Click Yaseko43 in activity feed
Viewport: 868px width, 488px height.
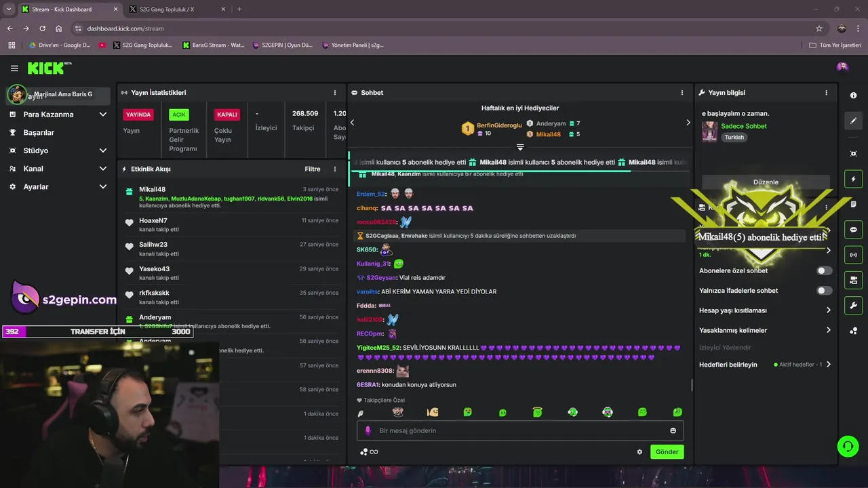[154, 269]
